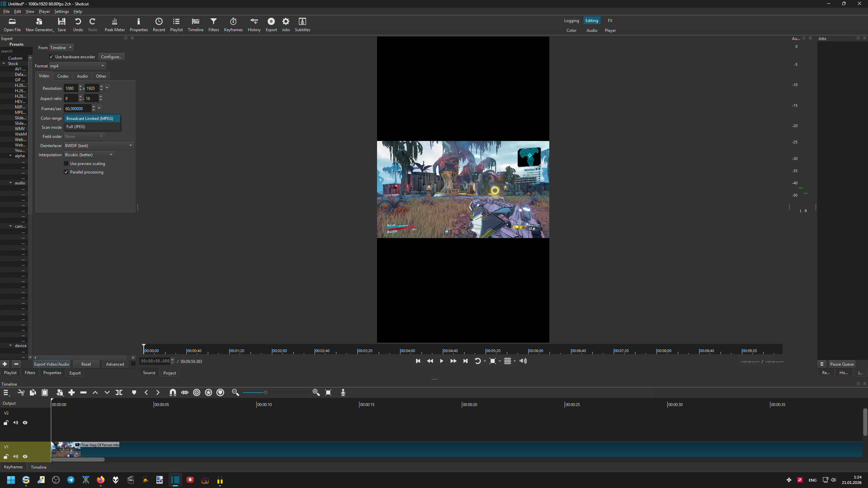Click the record audio microphone icon
This screenshot has height=488, width=868.
click(343, 392)
